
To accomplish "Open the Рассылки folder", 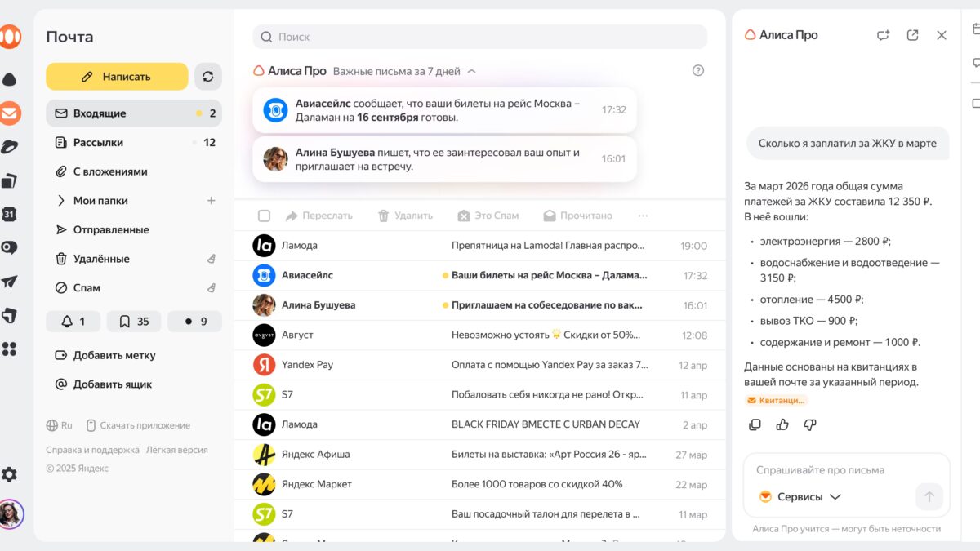I will pos(98,143).
